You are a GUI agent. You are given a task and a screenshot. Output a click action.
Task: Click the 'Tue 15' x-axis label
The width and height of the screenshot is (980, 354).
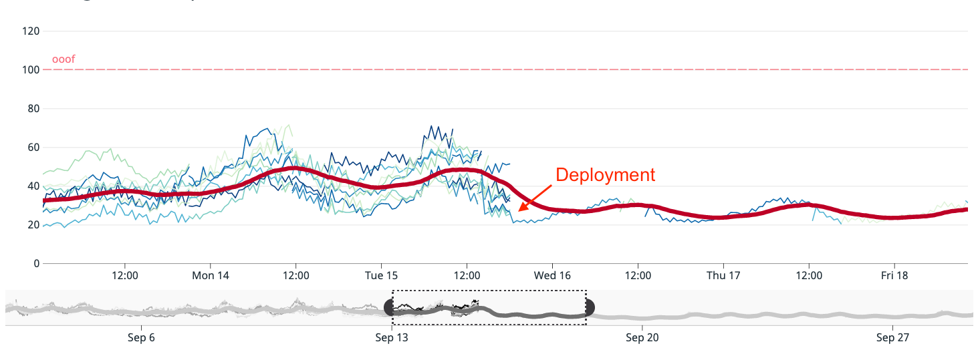382,275
